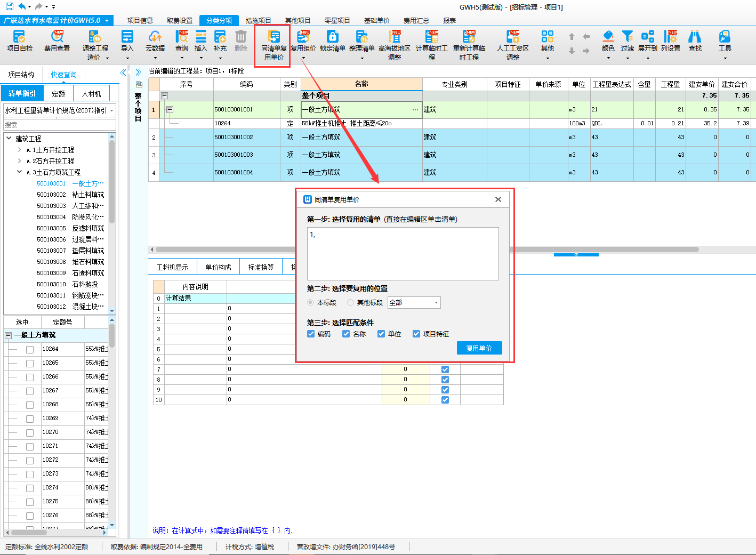Expand the A.2石方开挖工程 node

pos(20,160)
